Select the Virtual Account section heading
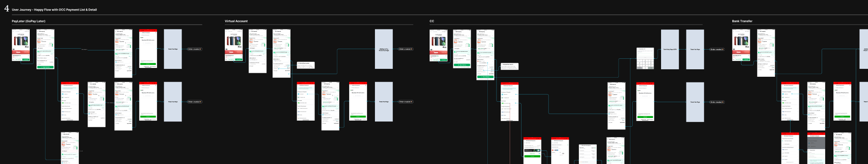This screenshot has width=868, height=164. click(236, 21)
